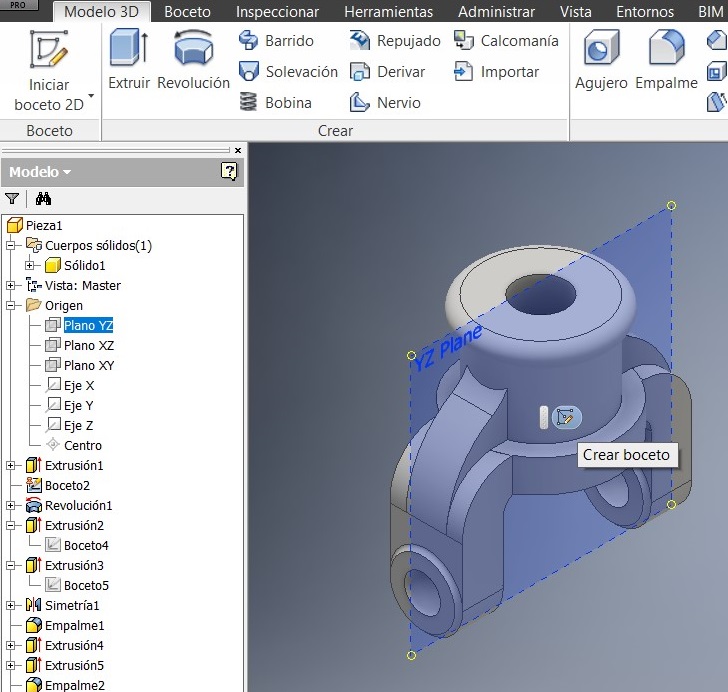Click the mini-toolbar grip handle
Viewport: 728px width, 692px height.
pyautogui.click(x=544, y=417)
